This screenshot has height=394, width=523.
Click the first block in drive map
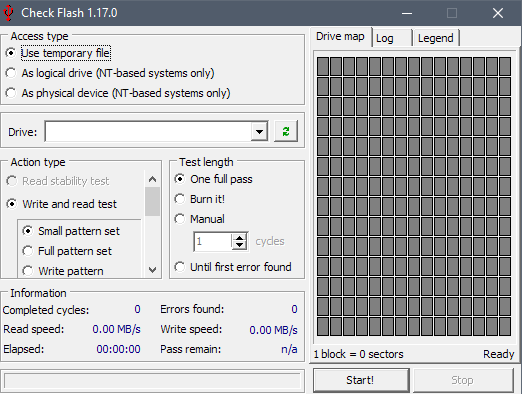tap(323, 66)
